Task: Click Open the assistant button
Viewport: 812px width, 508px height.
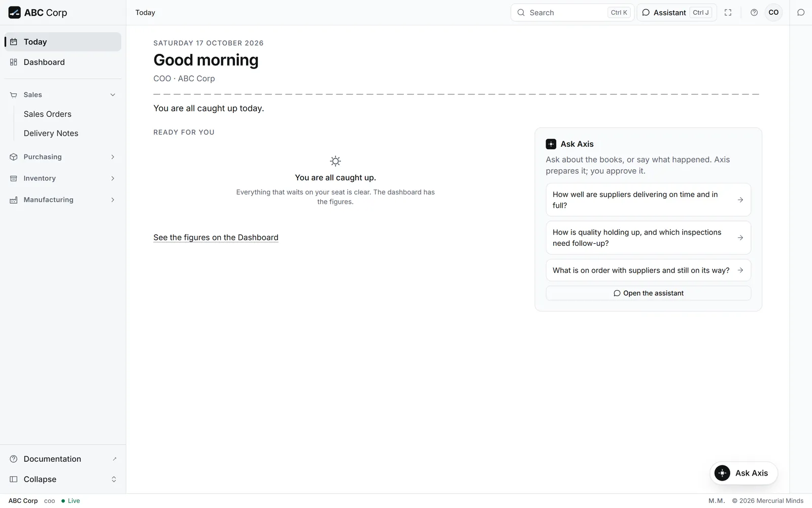Action: pos(648,293)
